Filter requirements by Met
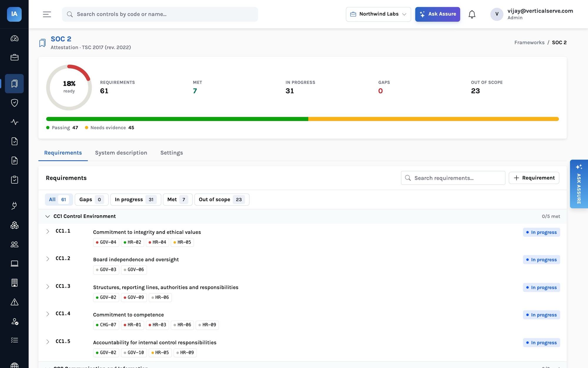 pos(178,200)
